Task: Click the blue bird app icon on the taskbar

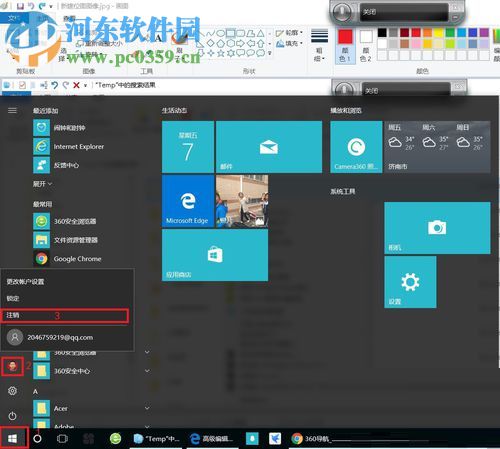Action: [x=275, y=438]
